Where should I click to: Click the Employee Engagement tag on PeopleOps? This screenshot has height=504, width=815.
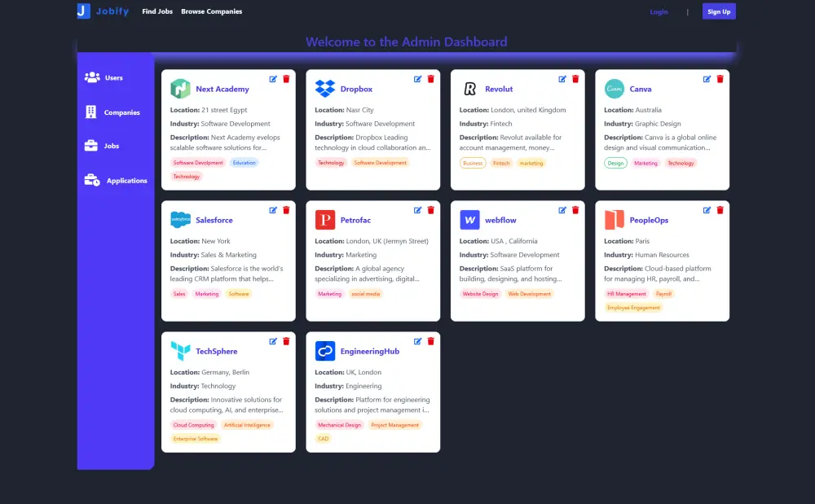coord(633,308)
